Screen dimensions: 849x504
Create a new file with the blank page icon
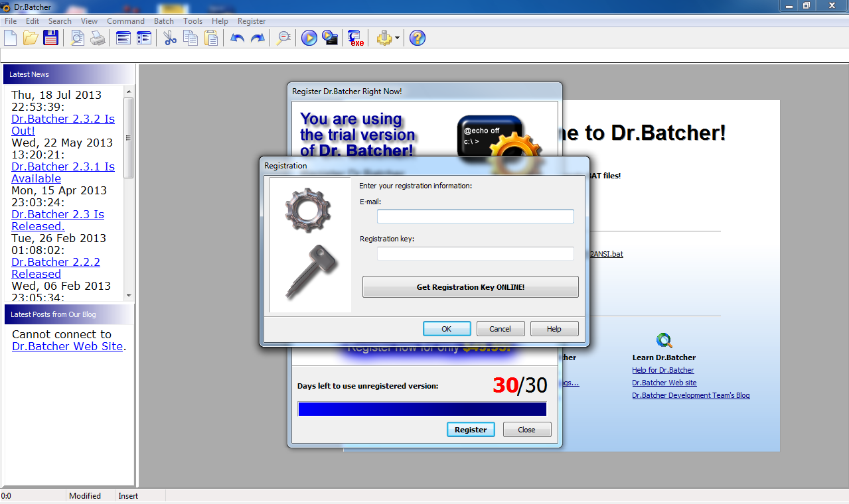click(x=10, y=38)
